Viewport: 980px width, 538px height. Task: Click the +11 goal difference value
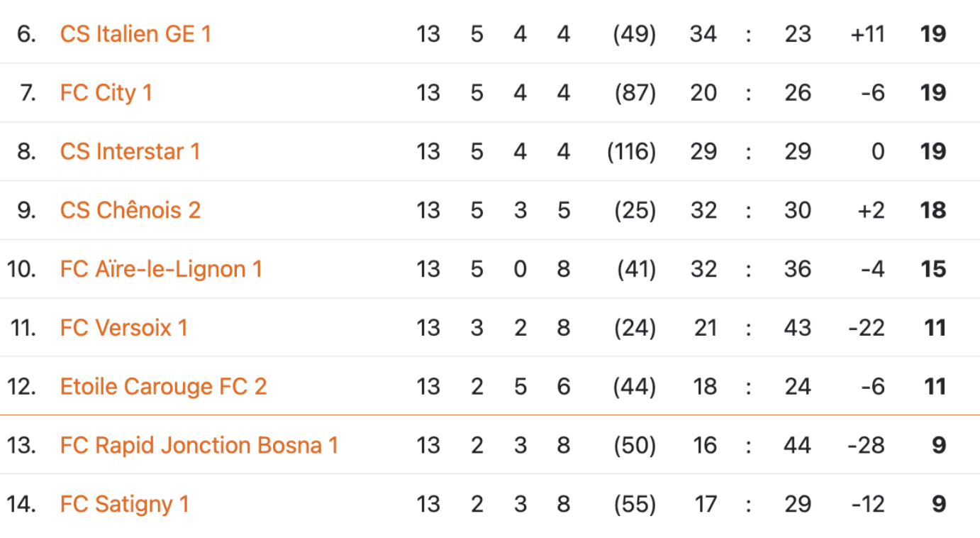coord(867,34)
